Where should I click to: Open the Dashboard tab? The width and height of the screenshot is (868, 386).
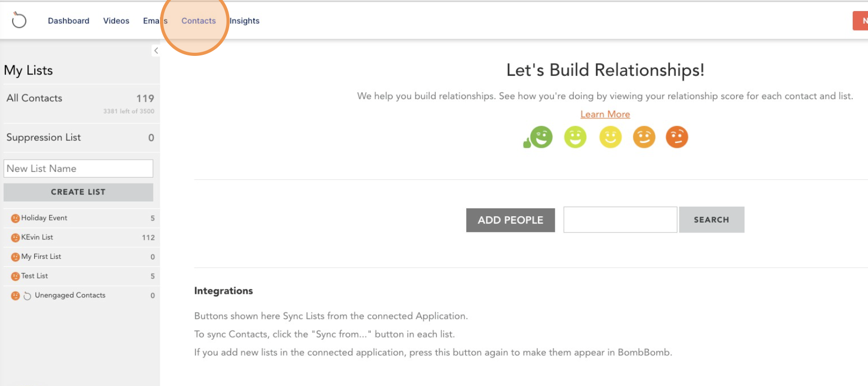coord(69,21)
